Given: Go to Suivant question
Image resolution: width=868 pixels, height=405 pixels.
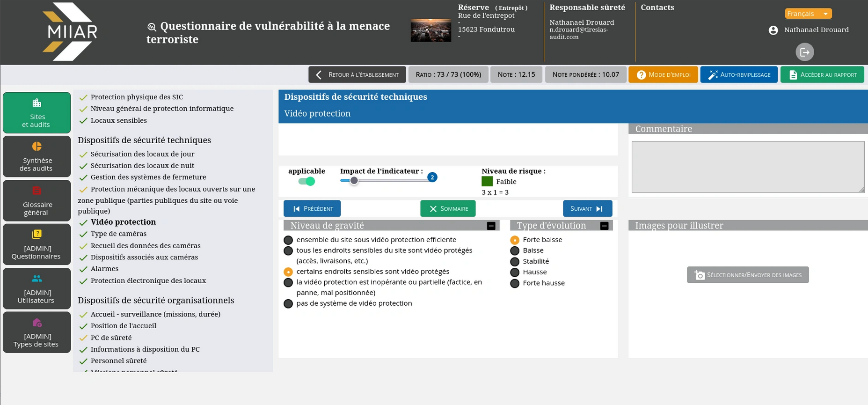Looking at the screenshot, I should point(587,209).
